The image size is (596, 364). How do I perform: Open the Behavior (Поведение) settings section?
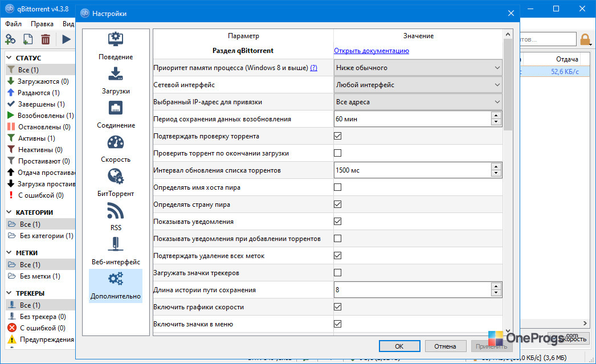coord(116,46)
